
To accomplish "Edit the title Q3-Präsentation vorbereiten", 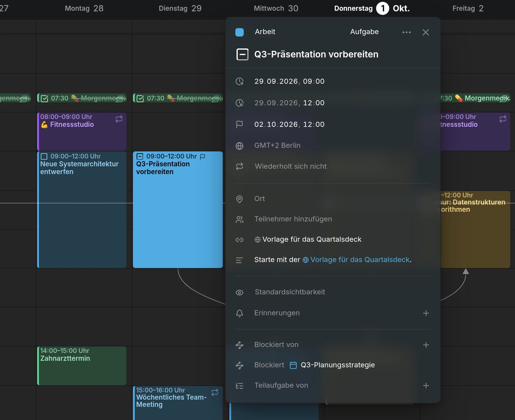I will [x=316, y=54].
